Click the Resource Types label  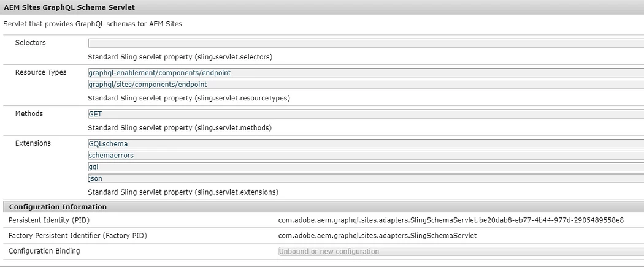click(x=40, y=73)
